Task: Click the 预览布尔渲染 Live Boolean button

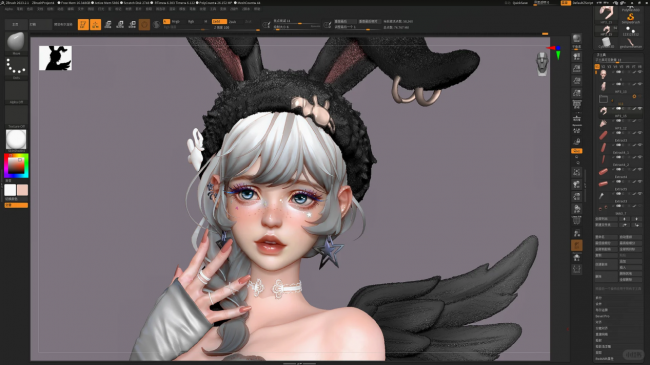Action: [x=63, y=24]
